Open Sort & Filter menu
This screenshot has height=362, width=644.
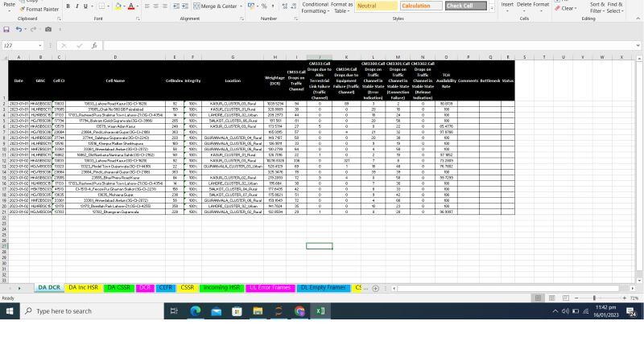[597, 7]
